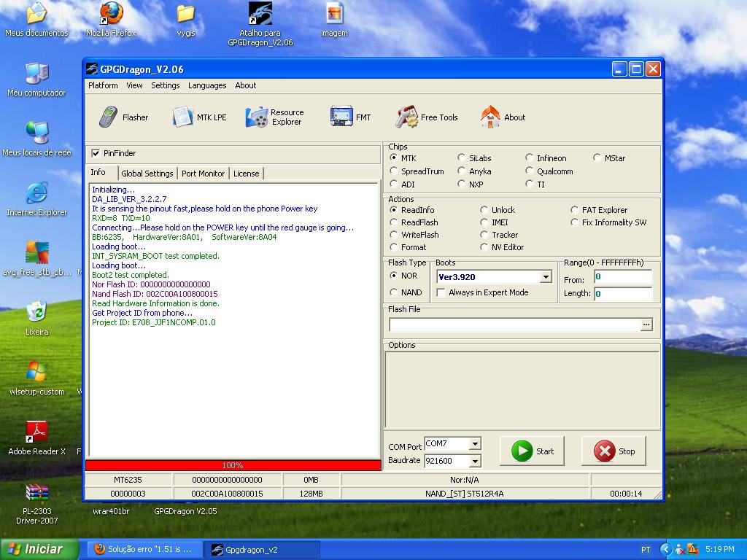
Task: Open the View menu
Action: click(134, 85)
